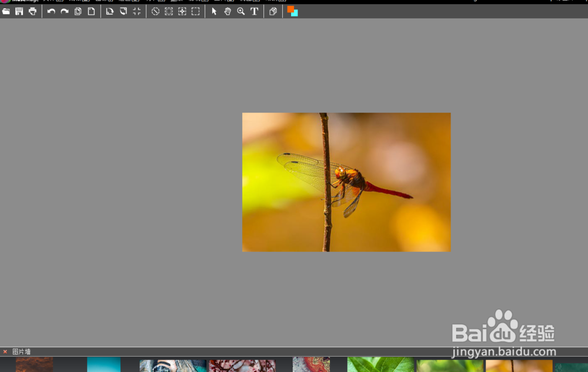
Task: Click the single-page paste icon
Action: [x=91, y=11]
